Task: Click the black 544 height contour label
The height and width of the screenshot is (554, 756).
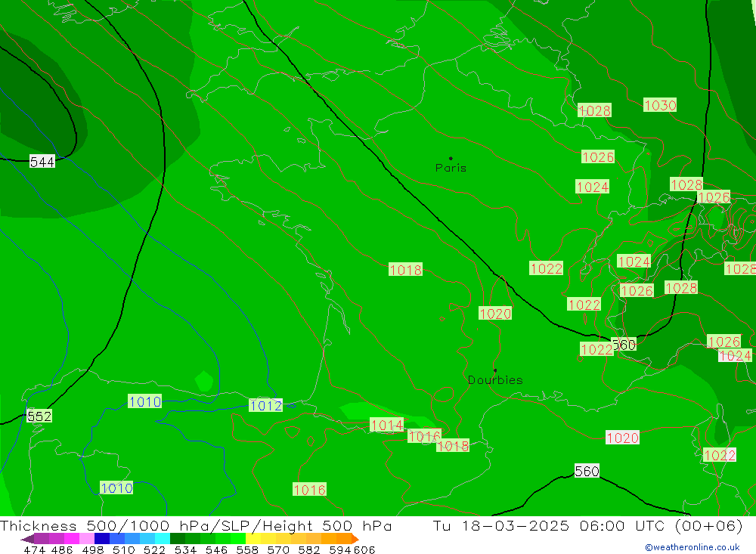Action: [42, 162]
